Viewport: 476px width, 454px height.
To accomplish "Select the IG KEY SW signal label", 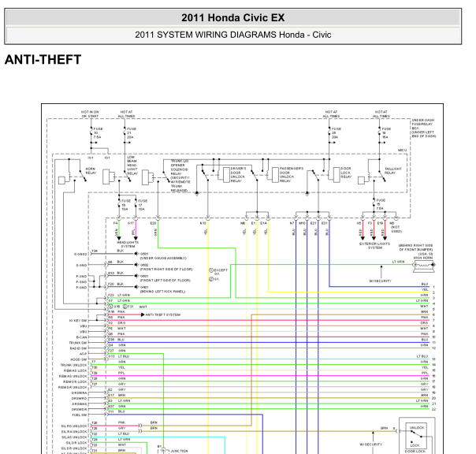I will tap(78, 320).
